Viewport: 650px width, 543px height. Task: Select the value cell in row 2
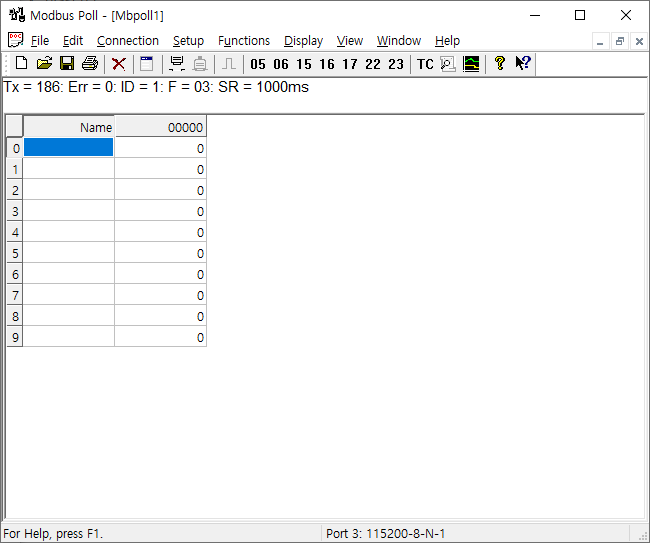pyautogui.click(x=160, y=190)
